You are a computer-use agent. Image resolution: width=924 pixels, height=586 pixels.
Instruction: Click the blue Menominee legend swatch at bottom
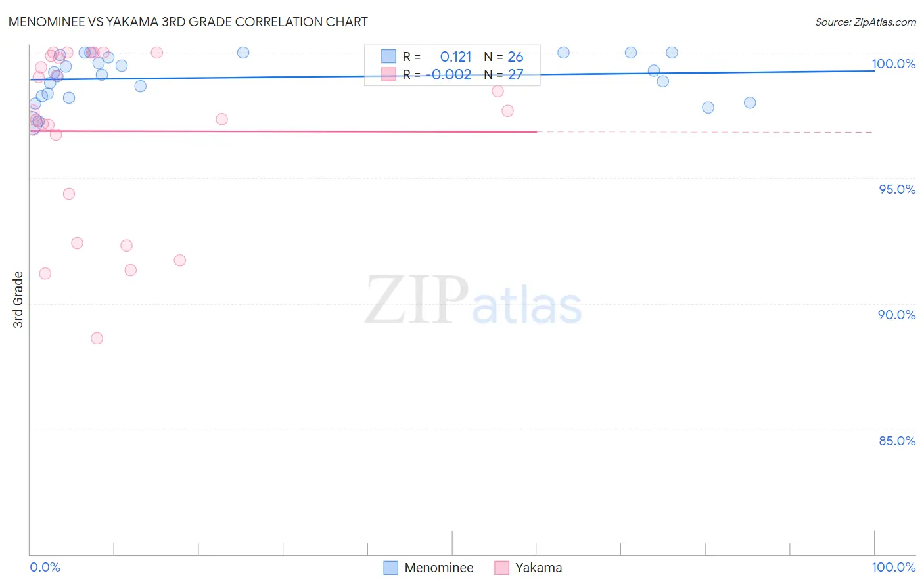click(391, 568)
